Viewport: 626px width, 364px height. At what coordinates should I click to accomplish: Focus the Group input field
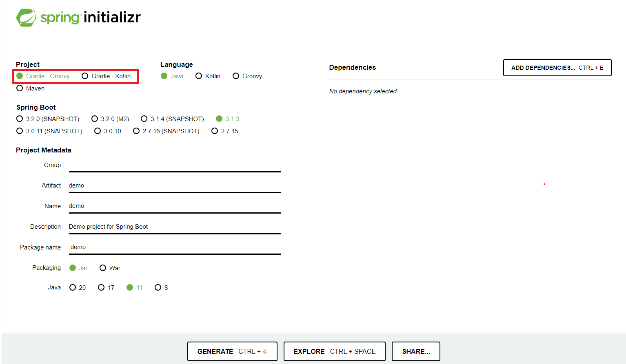tap(175, 165)
